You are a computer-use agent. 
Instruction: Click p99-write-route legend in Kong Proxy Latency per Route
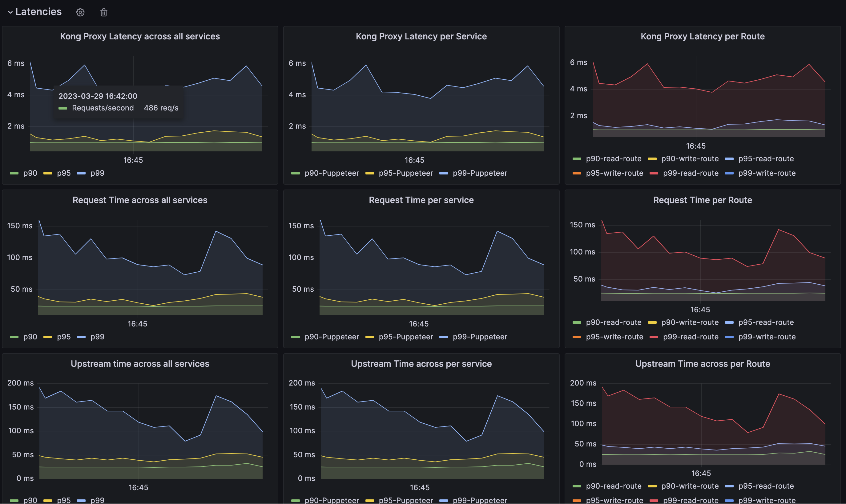click(x=767, y=173)
